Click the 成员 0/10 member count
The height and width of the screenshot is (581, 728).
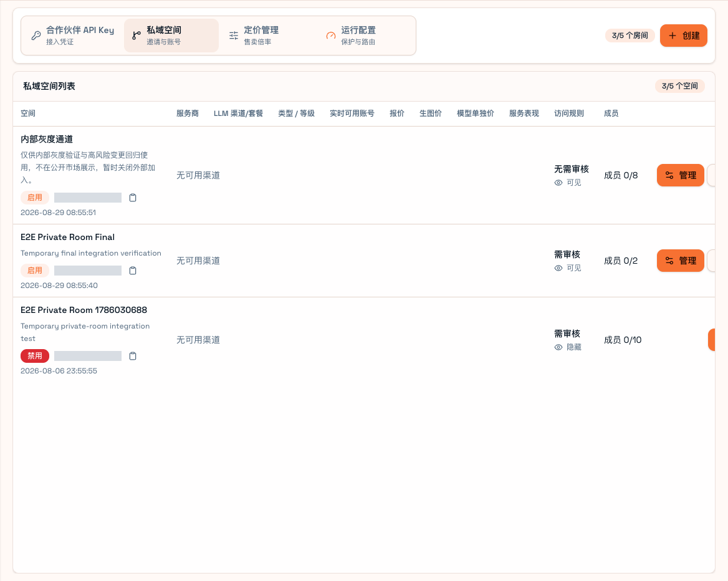[623, 340]
